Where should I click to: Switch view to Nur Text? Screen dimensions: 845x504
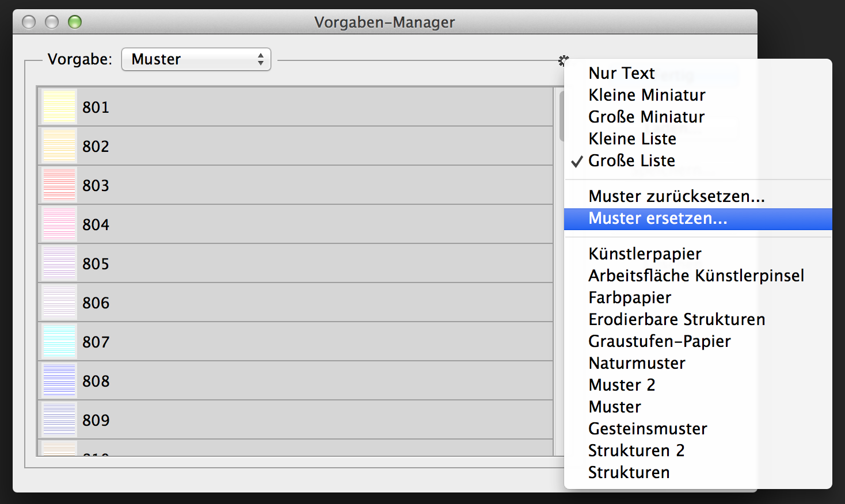pyautogui.click(x=621, y=73)
